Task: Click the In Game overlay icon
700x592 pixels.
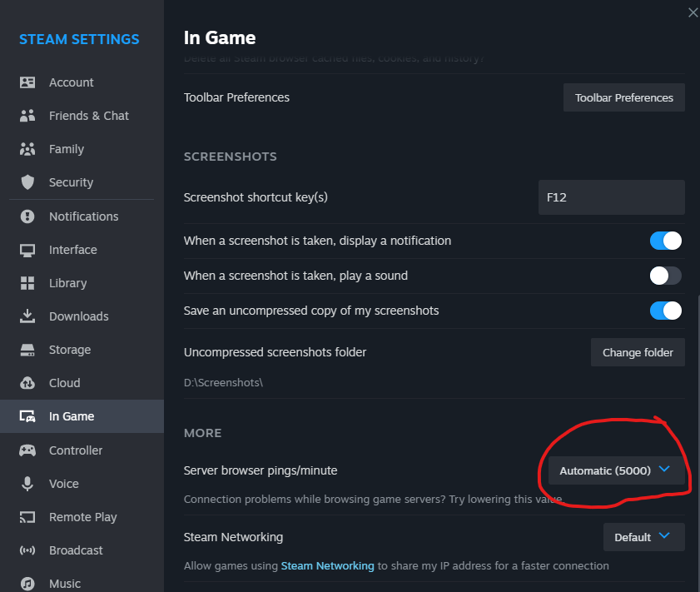Action: (x=27, y=416)
